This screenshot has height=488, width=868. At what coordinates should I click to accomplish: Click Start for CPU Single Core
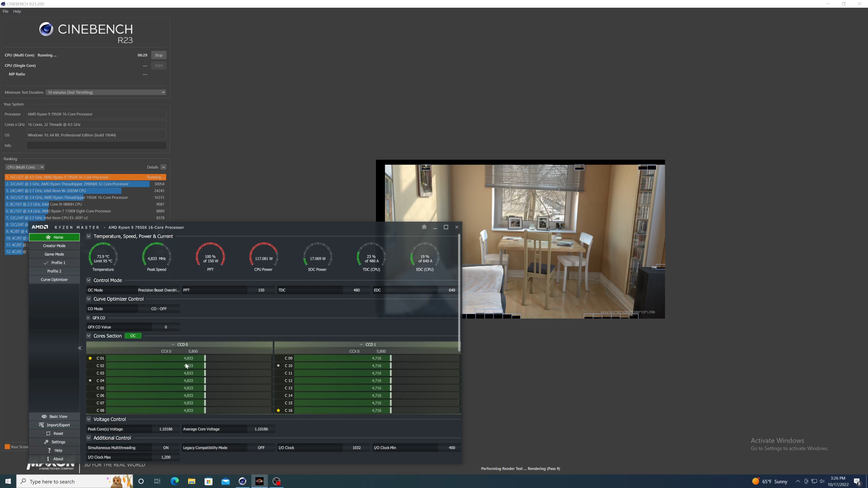158,66
